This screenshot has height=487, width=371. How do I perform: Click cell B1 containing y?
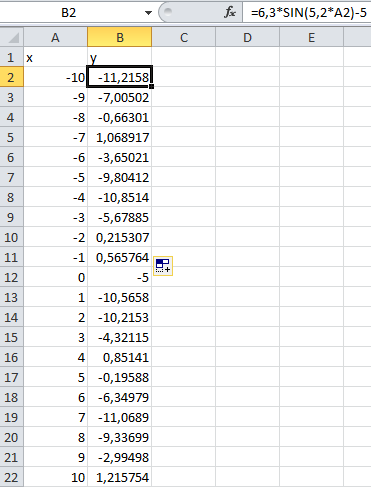pos(120,57)
